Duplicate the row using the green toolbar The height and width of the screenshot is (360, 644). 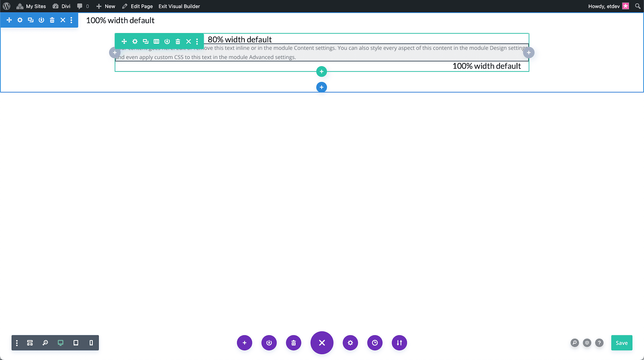click(146, 41)
